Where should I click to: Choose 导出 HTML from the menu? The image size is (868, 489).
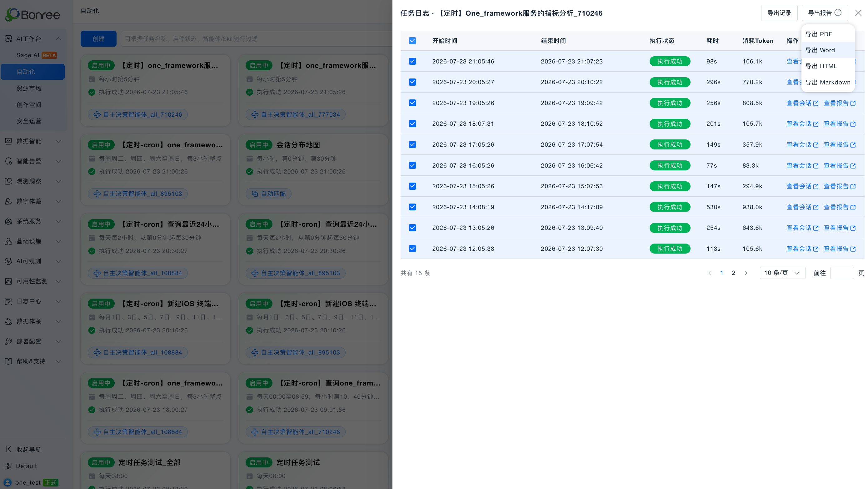pos(828,66)
